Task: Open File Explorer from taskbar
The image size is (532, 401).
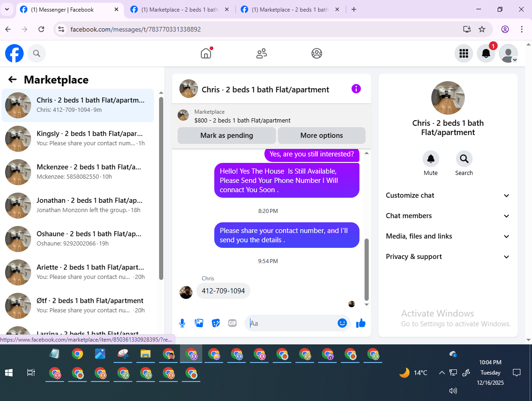Action: pos(146,354)
